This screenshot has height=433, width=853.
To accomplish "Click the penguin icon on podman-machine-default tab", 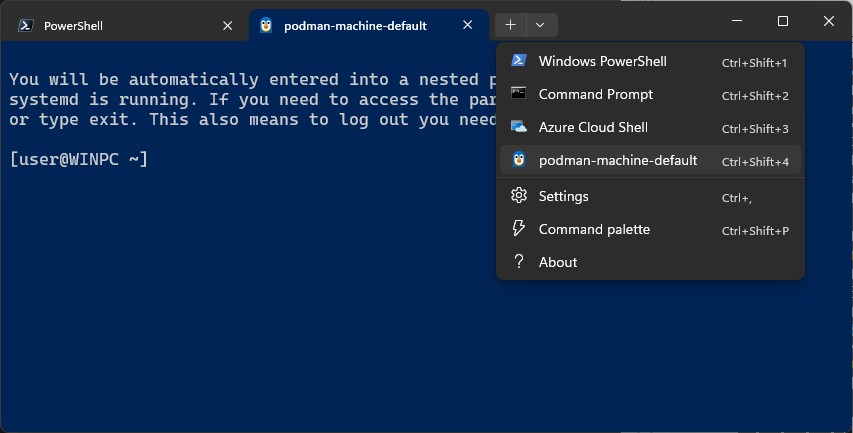I will tap(265, 25).
